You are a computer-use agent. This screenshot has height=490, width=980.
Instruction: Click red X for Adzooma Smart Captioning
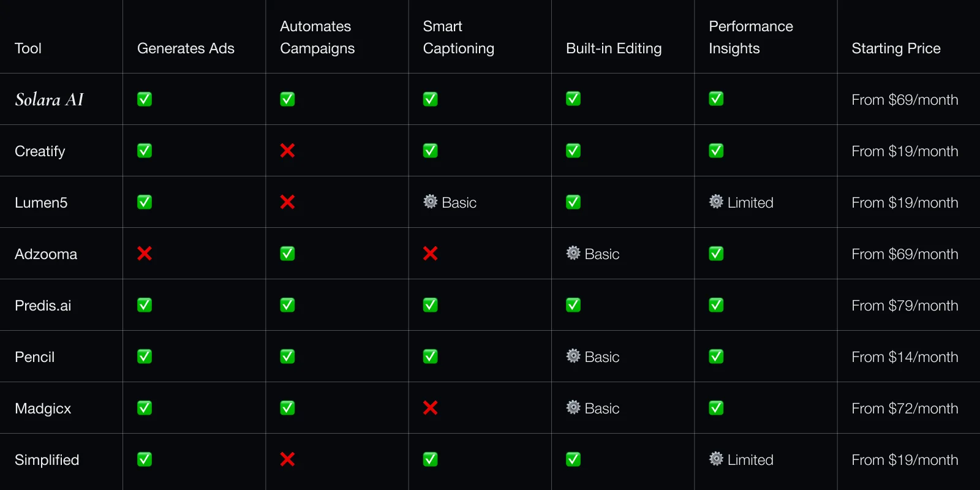431,254
